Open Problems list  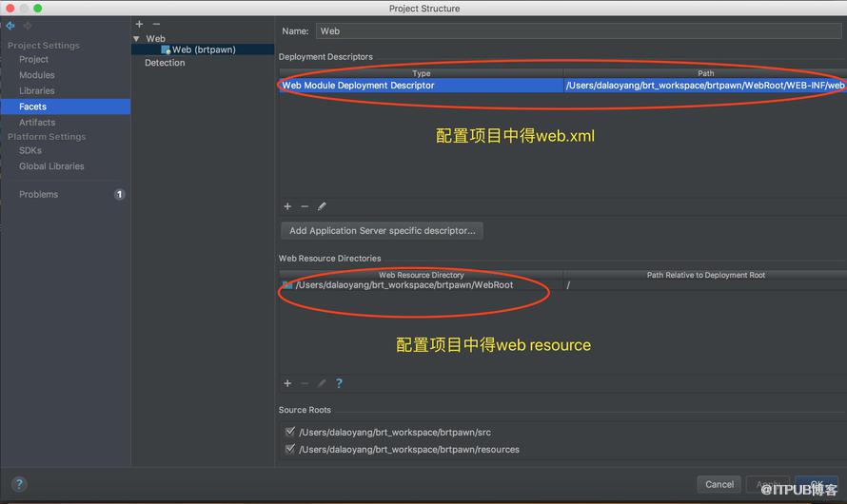pos(38,194)
